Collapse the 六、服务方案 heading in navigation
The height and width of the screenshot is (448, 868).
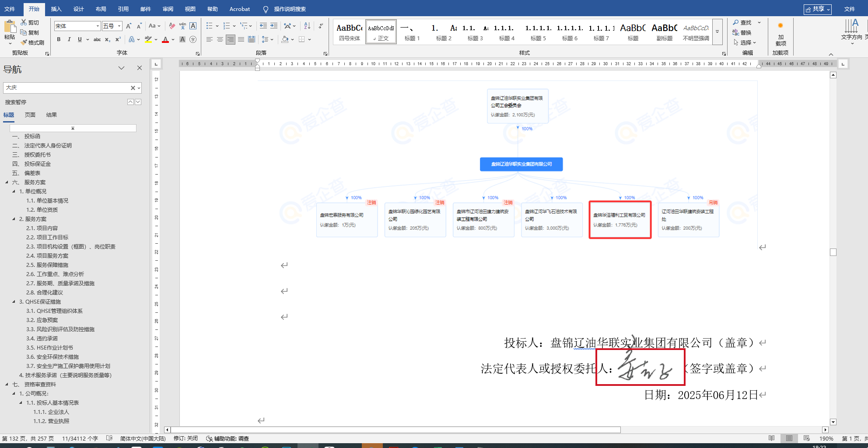7,182
